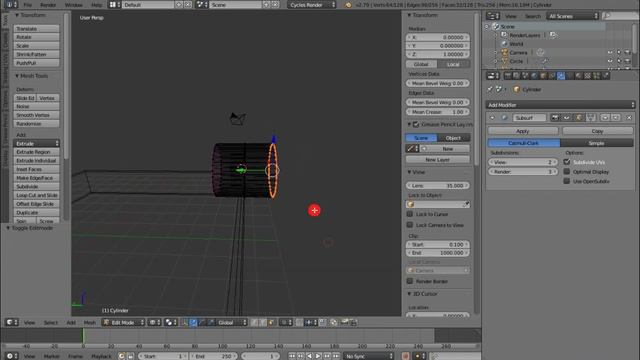This screenshot has width=640, height=360.
Task: Toggle Subsurf modifier viewport visibility eye
Action: [567, 118]
